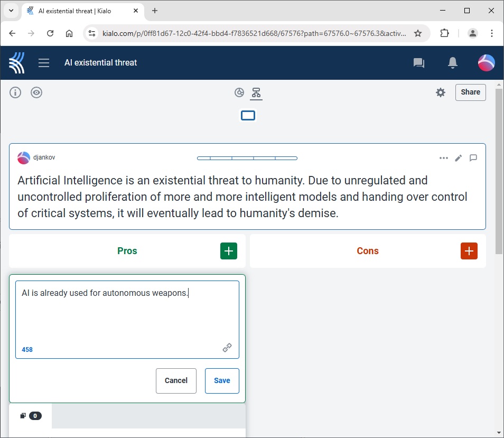504x438 pixels.
Task: Click the thesis node rectangle in minimap
Action: tap(248, 115)
